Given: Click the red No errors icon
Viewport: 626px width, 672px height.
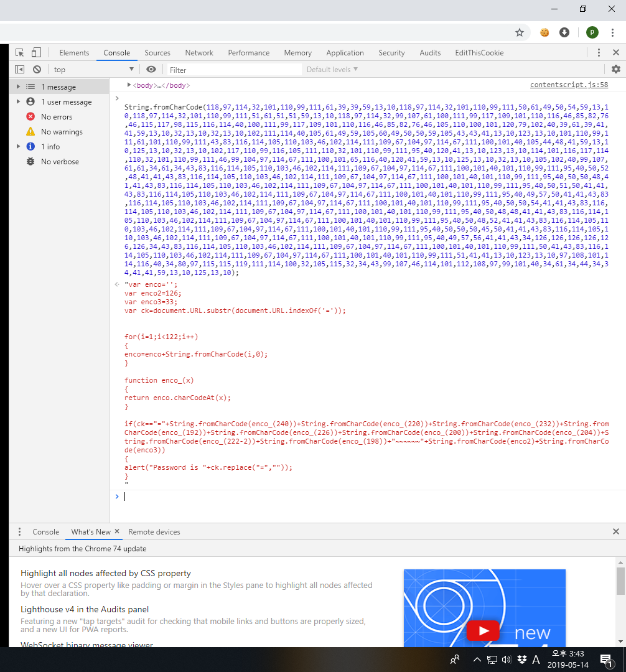Looking at the screenshot, I should pyautogui.click(x=30, y=116).
